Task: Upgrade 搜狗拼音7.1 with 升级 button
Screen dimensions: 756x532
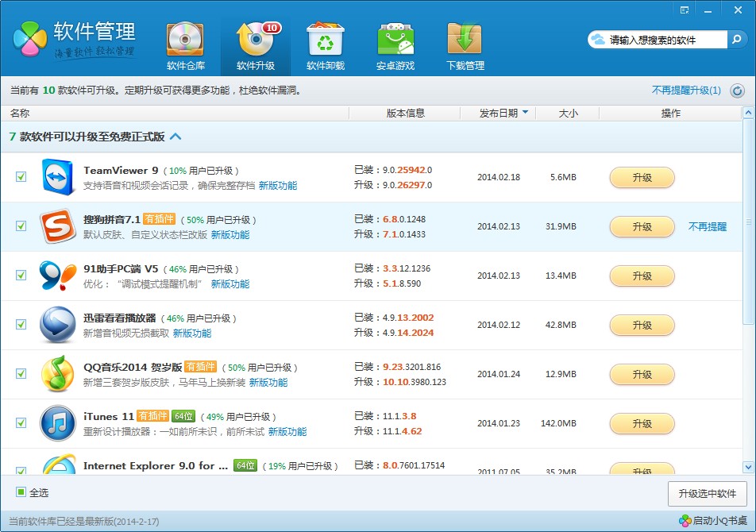Action: point(642,226)
